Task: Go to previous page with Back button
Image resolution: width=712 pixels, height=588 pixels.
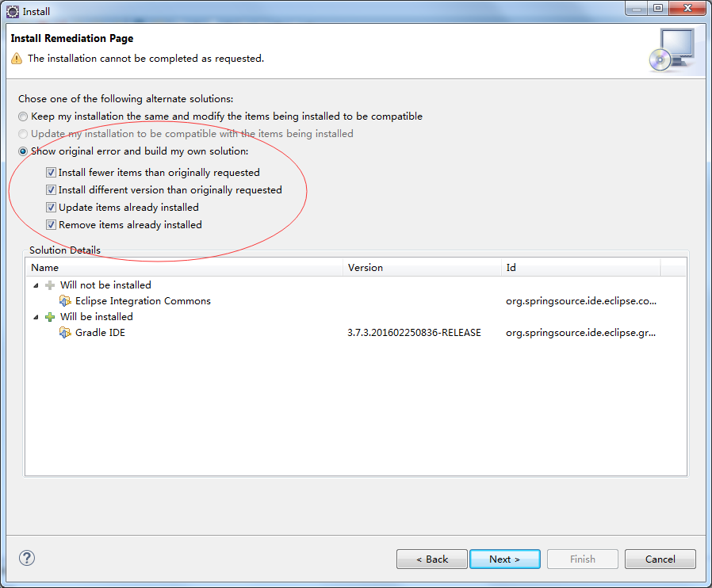Action: (432, 559)
